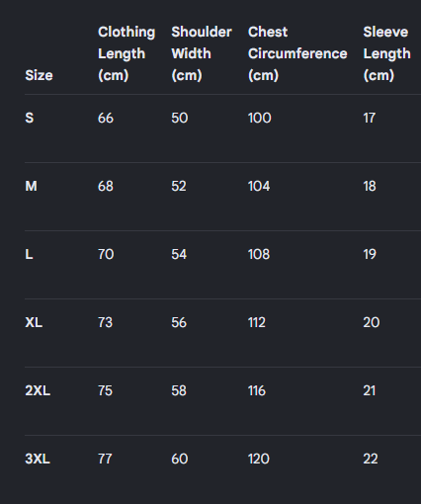
Task: Click the chest circumference value 108
Action: 259,254
